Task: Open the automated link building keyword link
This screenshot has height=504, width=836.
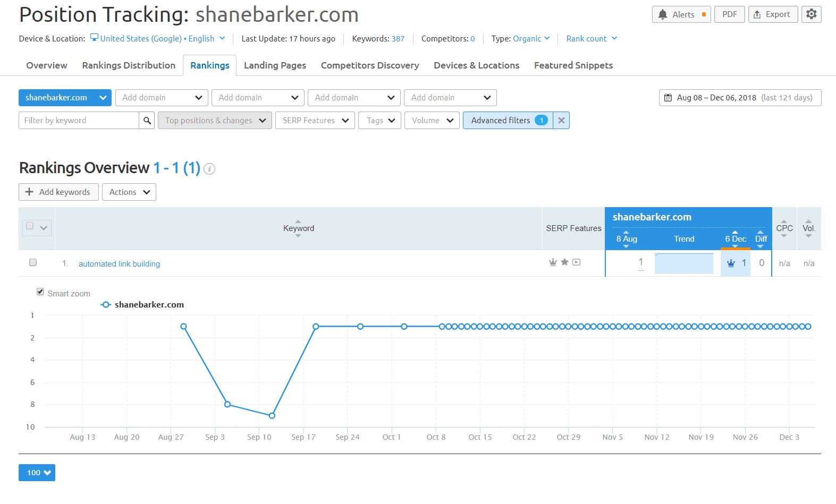Action: pos(119,264)
